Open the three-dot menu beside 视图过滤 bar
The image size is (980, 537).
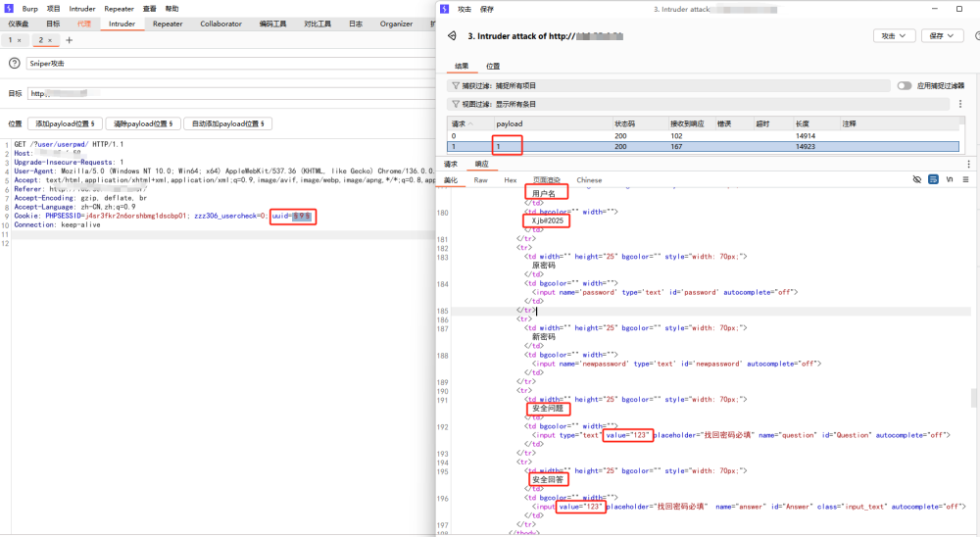959,103
